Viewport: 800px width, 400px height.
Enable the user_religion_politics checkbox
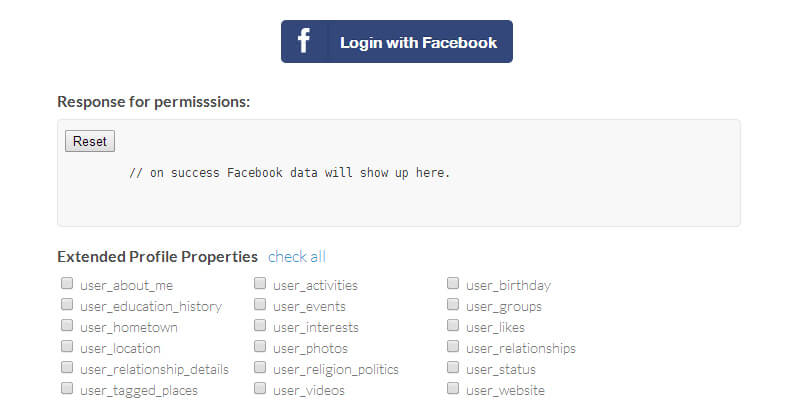(260, 368)
